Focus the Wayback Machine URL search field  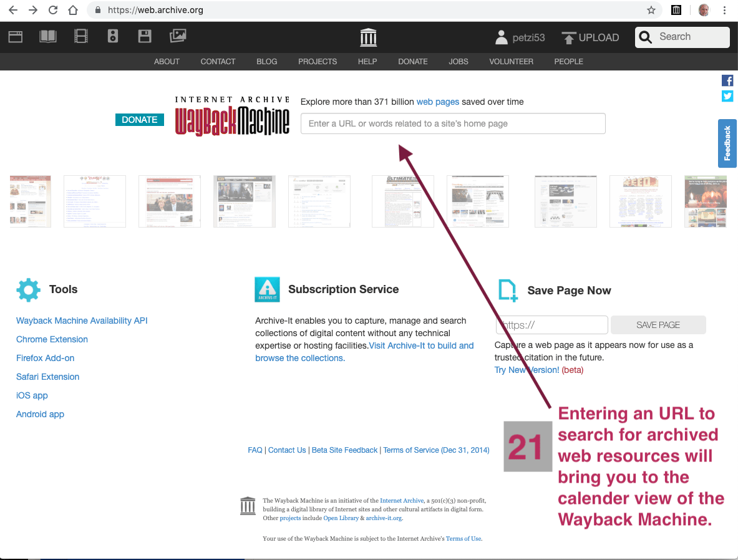click(453, 123)
